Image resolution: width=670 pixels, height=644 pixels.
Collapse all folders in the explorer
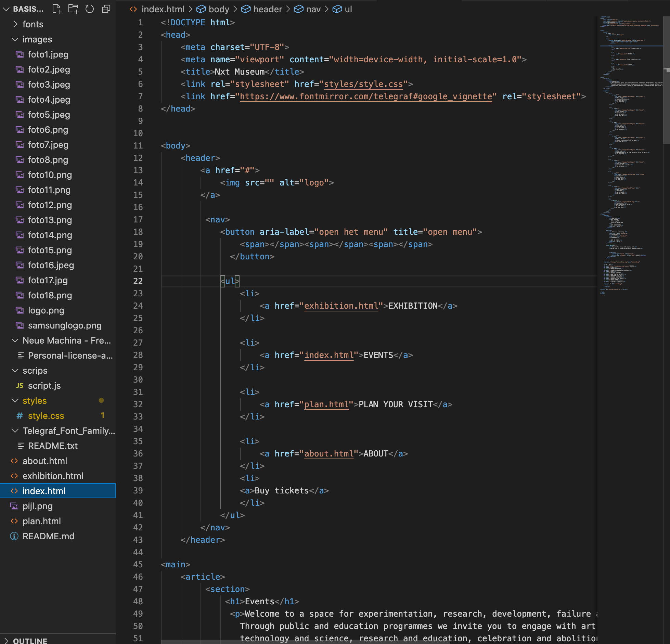(106, 10)
